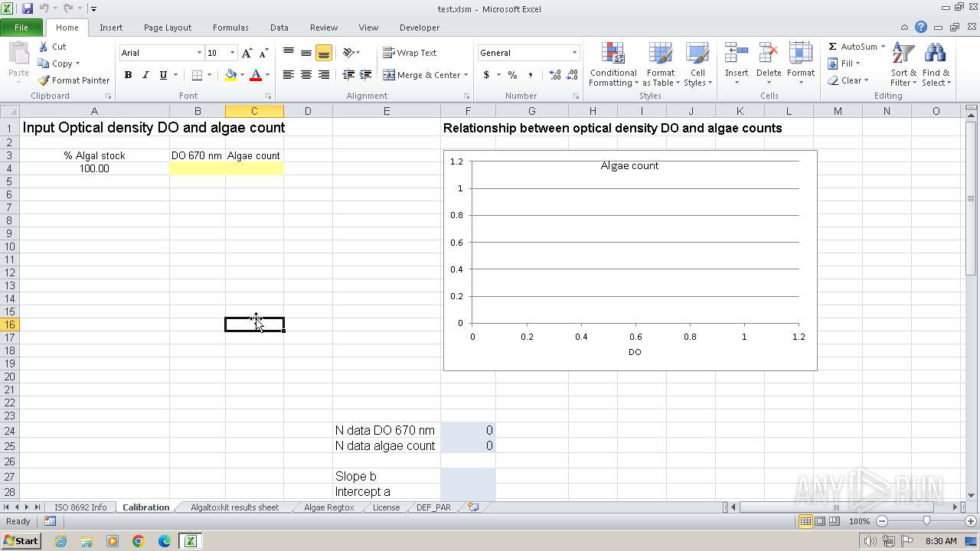The height and width of the screenshot is (551, 980).
Task: Open the font name dropdown
Action: pyautogui.click(x=199, y=53)
